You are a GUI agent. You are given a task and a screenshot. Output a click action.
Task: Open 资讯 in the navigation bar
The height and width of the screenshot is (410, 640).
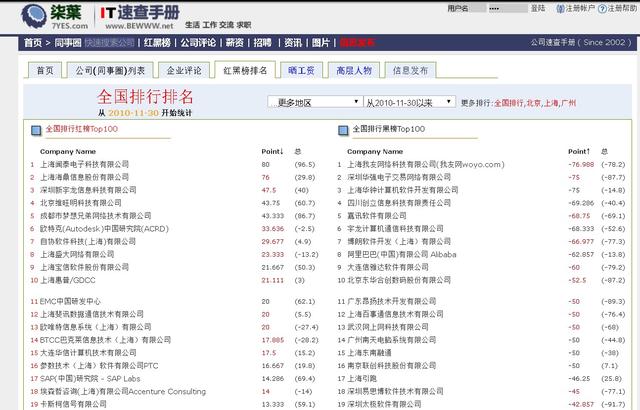293,42
